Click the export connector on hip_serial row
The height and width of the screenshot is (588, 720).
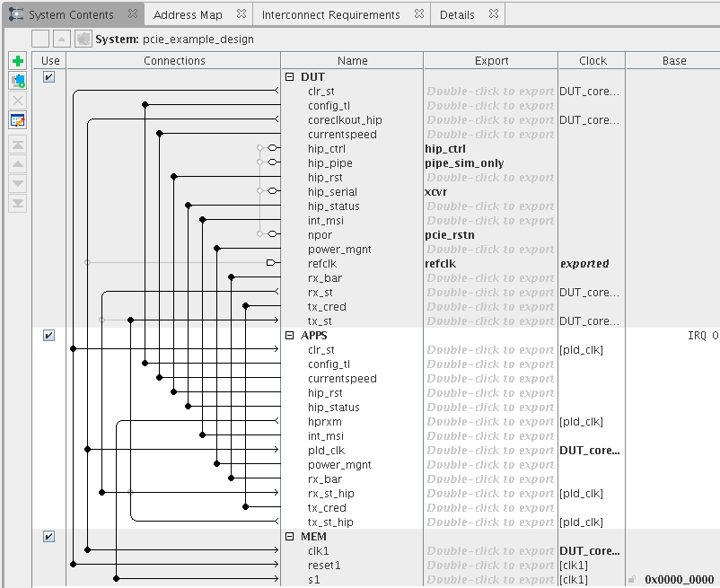(x=273, y=190)
